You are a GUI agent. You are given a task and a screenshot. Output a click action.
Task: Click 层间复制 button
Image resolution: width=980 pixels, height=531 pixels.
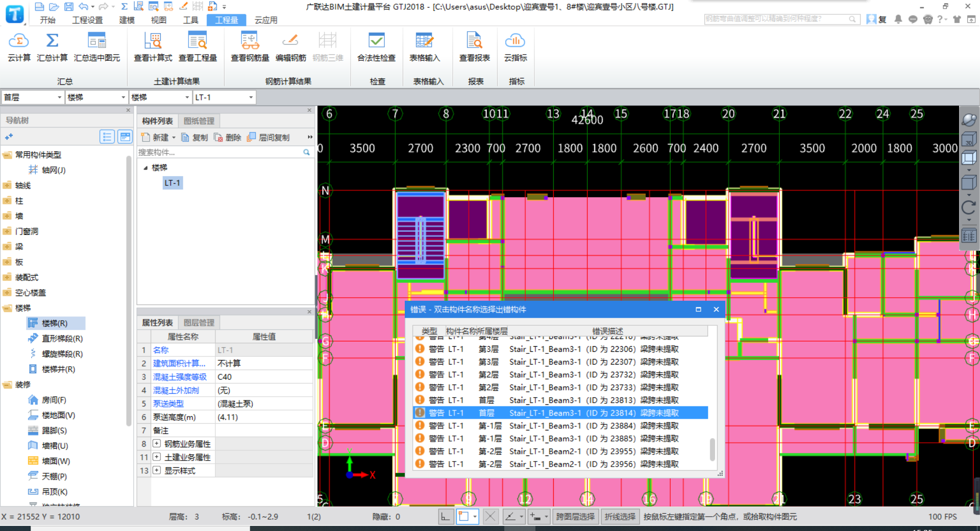[268, 137]
